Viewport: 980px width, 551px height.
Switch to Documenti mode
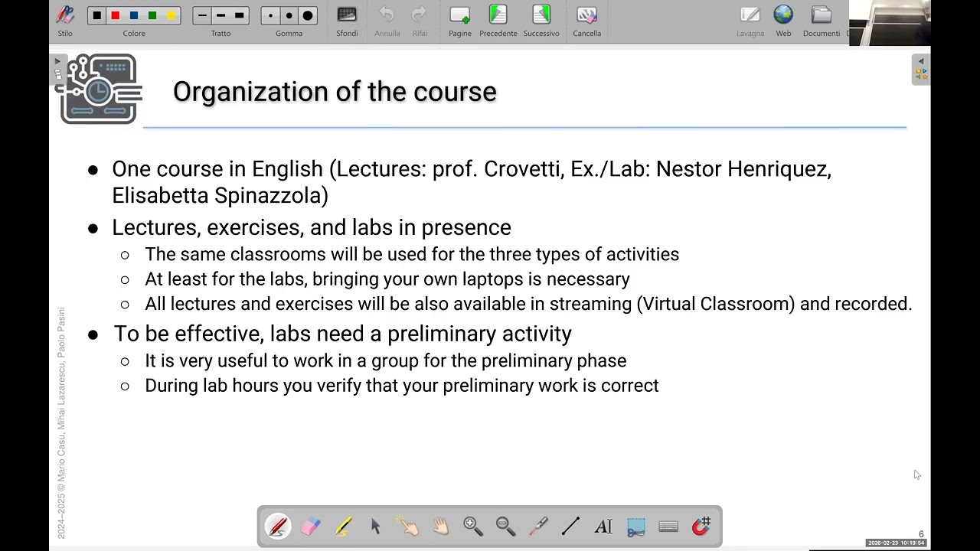click(822, 21)
